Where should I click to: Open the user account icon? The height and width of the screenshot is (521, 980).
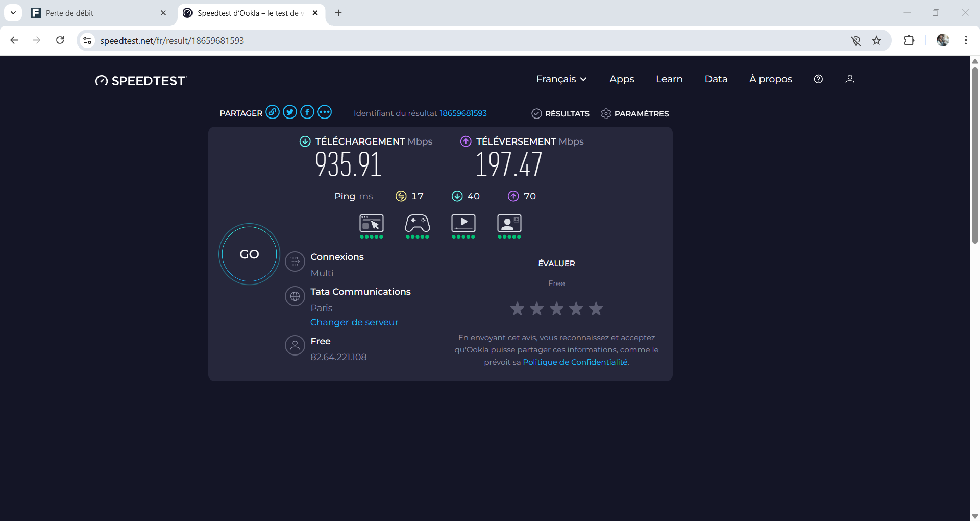(x=850, y=79)
